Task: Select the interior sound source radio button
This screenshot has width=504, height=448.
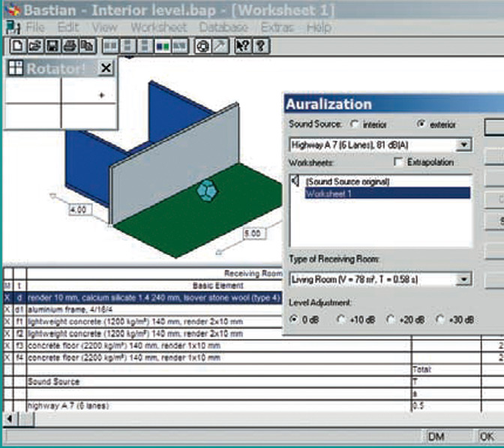Action: [355, 124]
